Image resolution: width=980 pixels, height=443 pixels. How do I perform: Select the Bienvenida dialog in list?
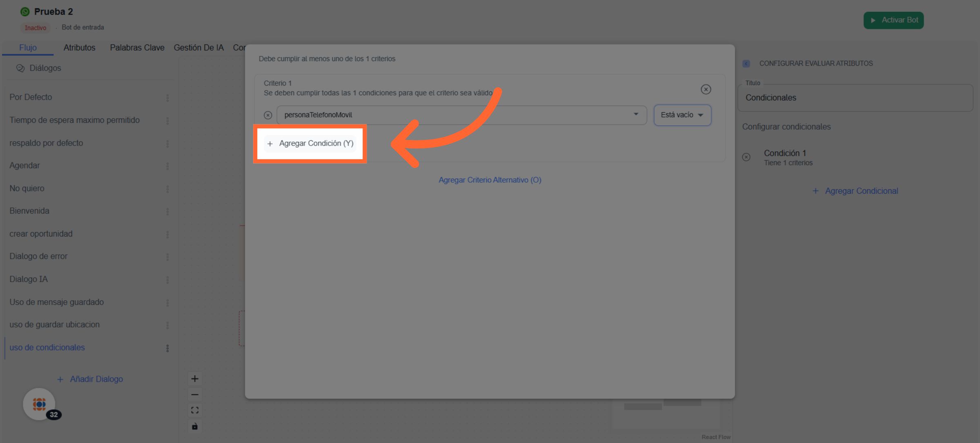[29, 211]
